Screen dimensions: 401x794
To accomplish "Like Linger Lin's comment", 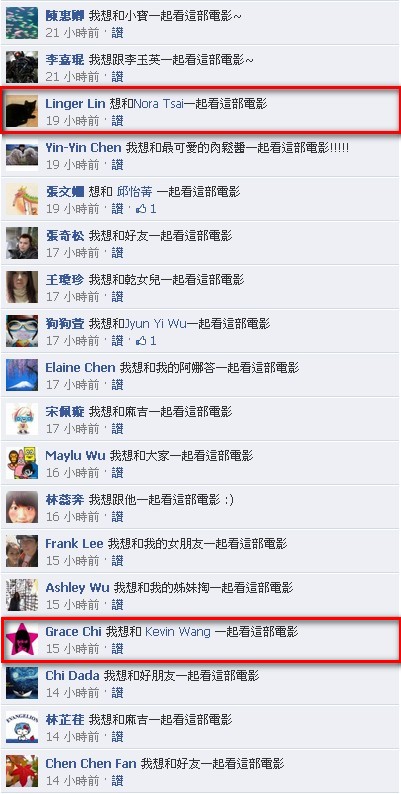I will click(117, 121).
